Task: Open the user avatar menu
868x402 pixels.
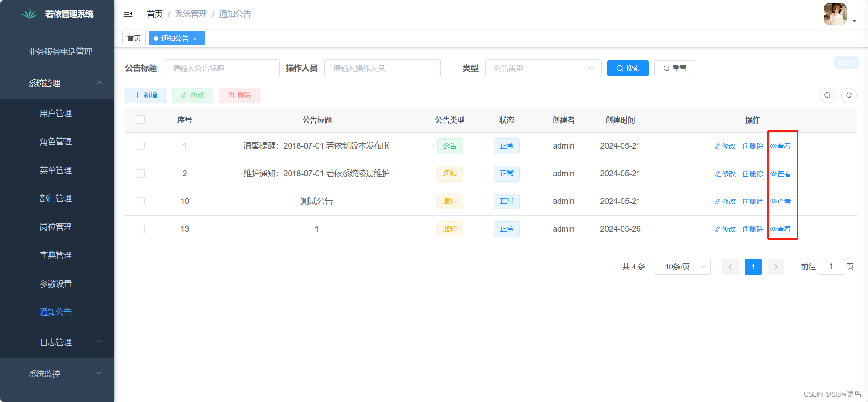Action: (x=835, y=14)
